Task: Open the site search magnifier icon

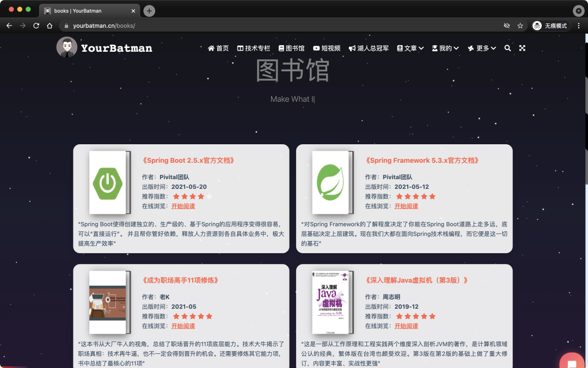Action: pyautogui.click(x=507, y=48)
